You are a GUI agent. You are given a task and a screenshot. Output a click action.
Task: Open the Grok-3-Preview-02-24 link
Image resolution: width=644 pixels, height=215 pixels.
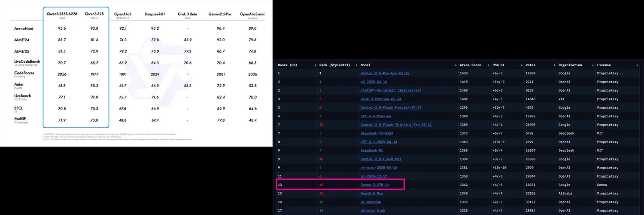point(381,99)
